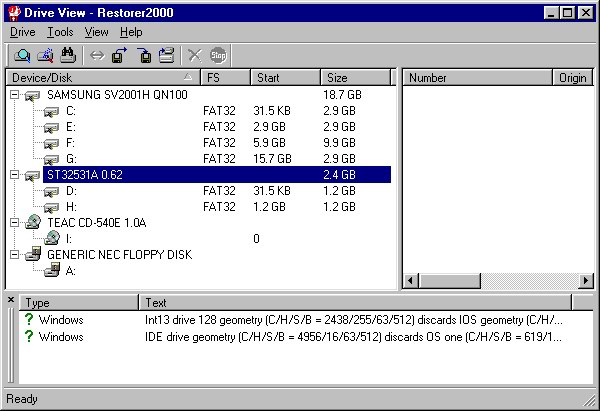Click the stacked drives with arrow toolbar icon
Viewport: 600px width, 411px height.
pos(167,55)
